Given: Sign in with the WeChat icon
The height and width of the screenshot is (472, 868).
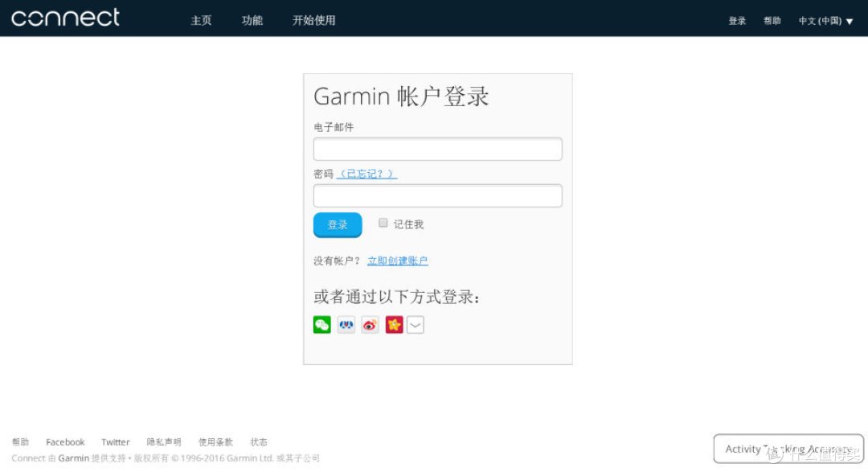Looking at the screenshot, I should pyautogui.click(x=322, y=325).
